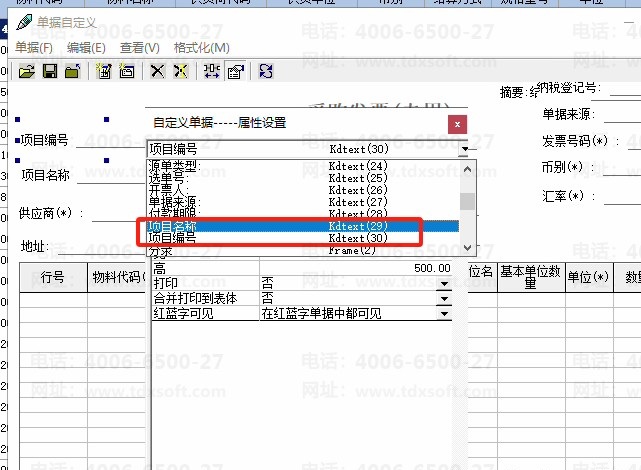
Task: Toggle the properties window toolbar icon
Action: click(235, 72)
